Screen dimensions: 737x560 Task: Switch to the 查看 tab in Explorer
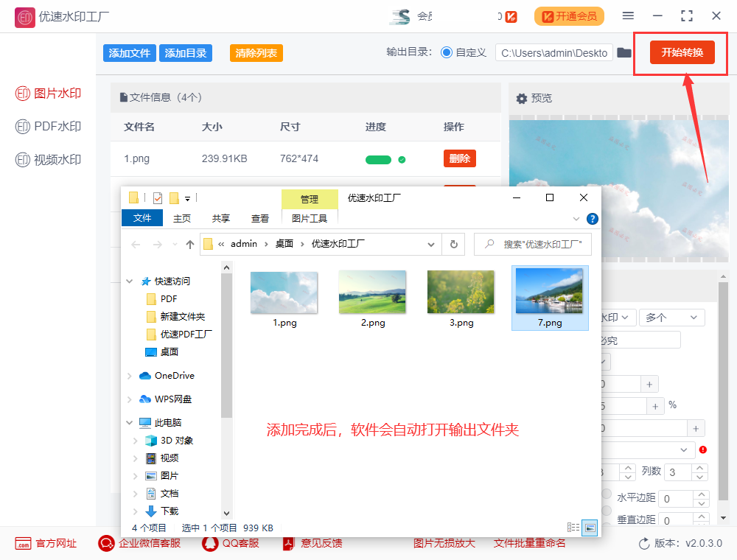pyautogui.click(x=260, y=217)
